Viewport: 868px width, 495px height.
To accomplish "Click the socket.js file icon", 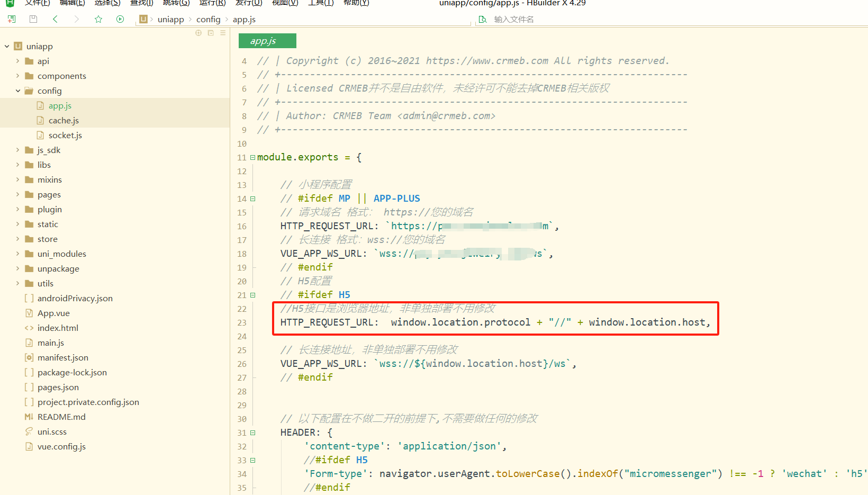I will pyautogui.click(x=40, y=135).
